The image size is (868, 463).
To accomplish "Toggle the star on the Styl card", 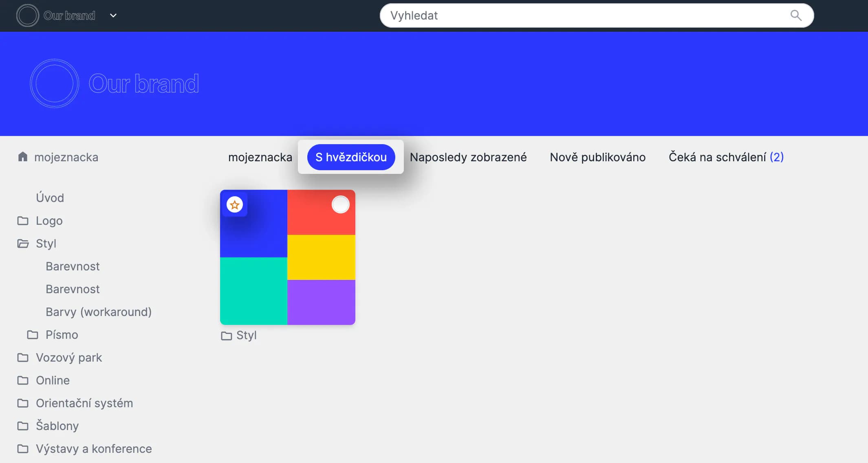I will (235, 205).
